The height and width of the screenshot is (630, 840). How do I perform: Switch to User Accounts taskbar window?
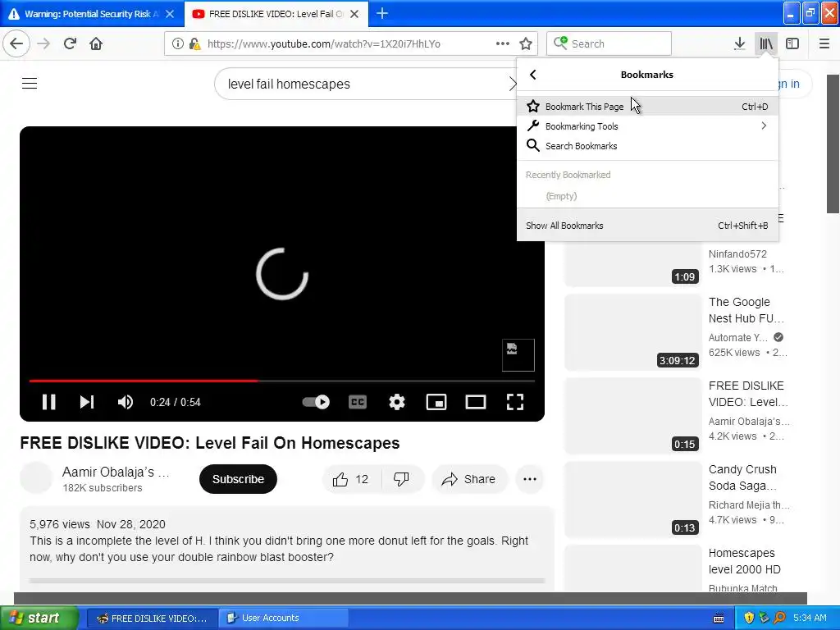click(283, 618)
